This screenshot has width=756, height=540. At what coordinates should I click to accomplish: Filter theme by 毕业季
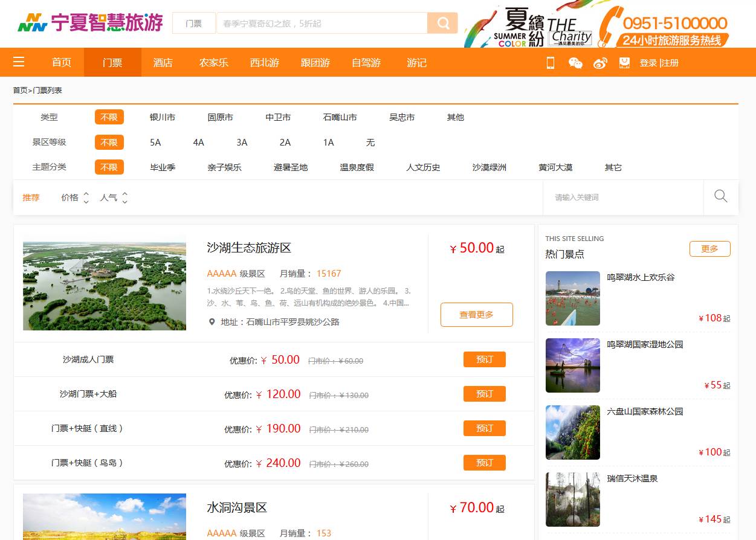click(x=163, y=167)
